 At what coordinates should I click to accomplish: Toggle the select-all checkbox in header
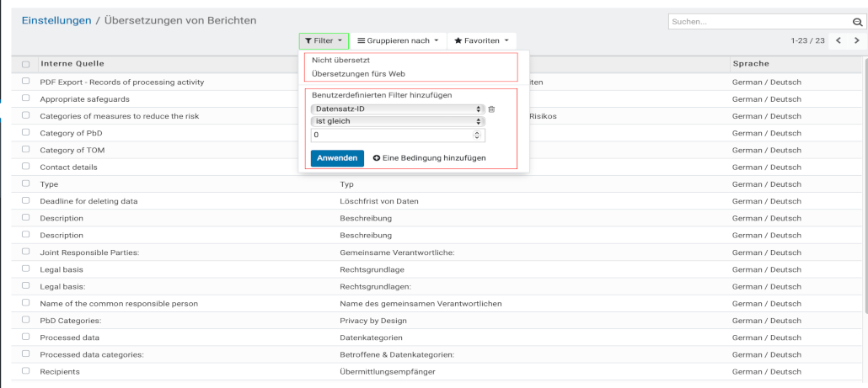[25, 65]
